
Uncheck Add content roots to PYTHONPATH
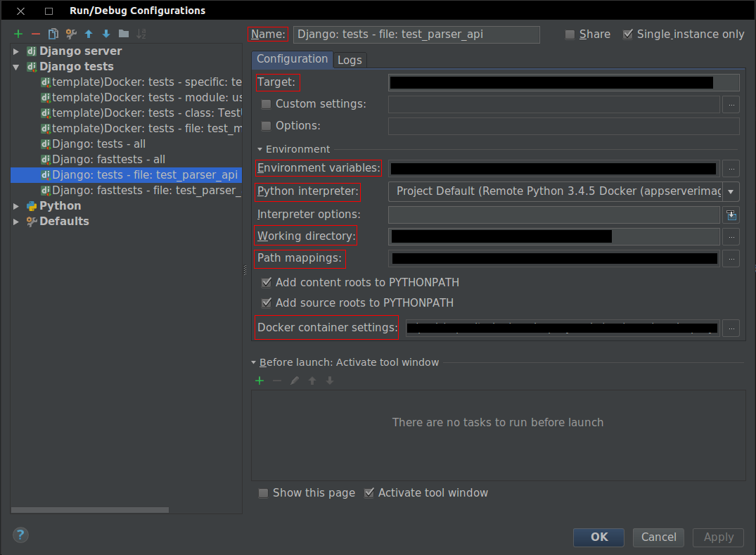point(266,283)
